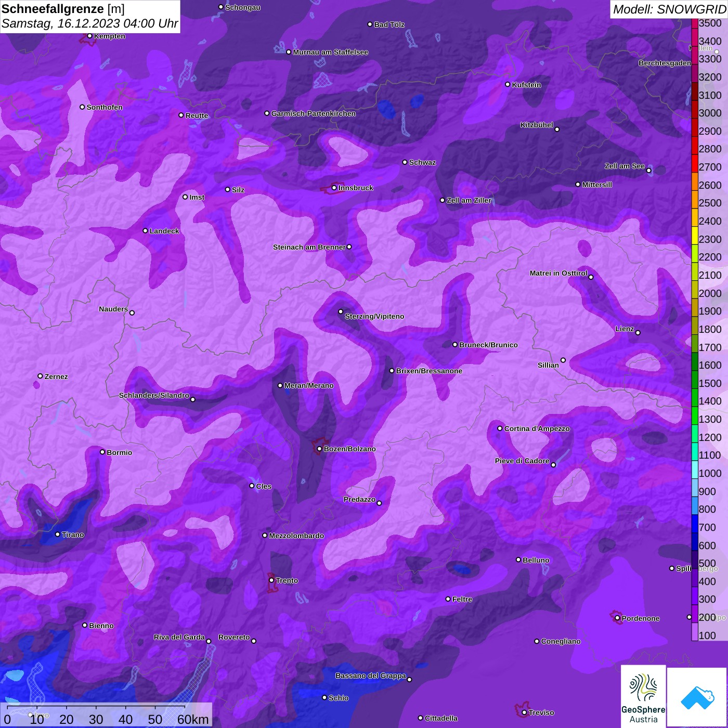This screenshot has width=728, height=728.
Task: Click the Kufstein city label
Action: click(526, 85)
